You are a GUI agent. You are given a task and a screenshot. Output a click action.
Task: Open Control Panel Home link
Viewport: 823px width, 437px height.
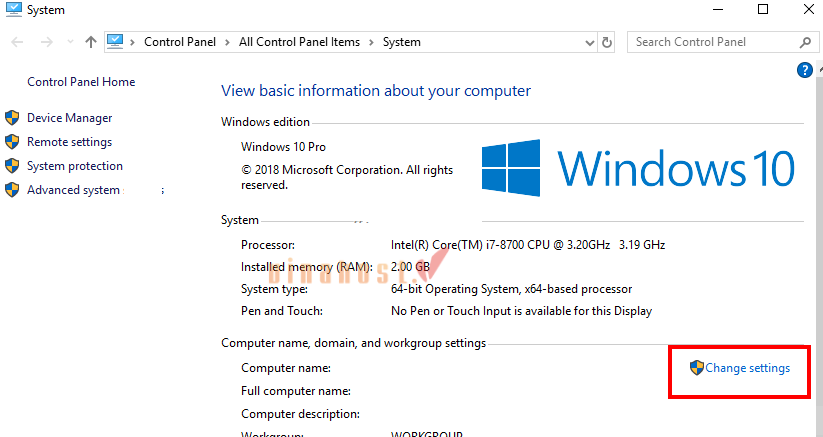(x=81, y=82)
